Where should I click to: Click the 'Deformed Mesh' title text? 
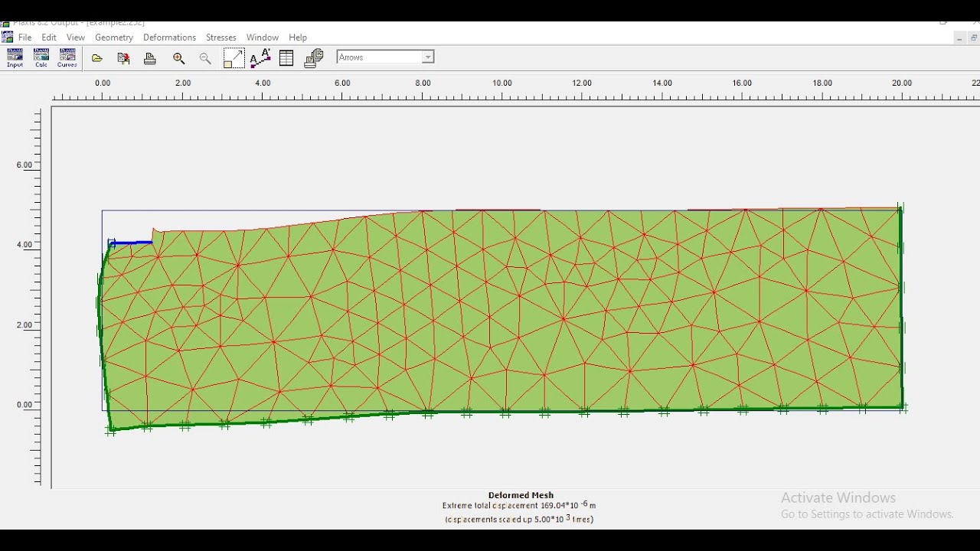(x=521, y=495)
